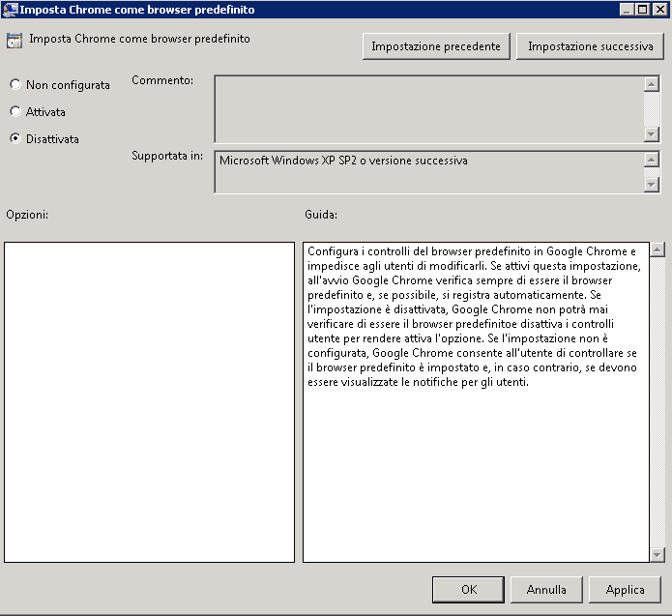The height and width of the screenshot is (616, 672).
Task: Maximize the dialog window
Action: [x=642, y=10]
